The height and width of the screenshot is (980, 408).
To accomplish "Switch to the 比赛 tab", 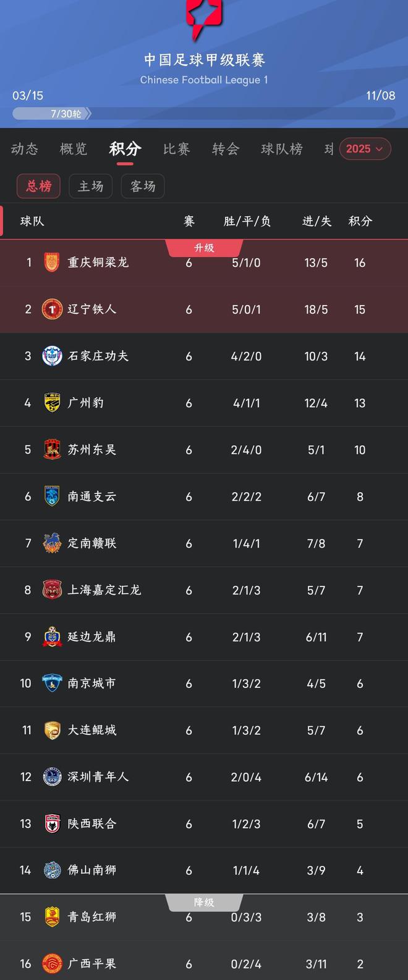I will coord(176,149).
